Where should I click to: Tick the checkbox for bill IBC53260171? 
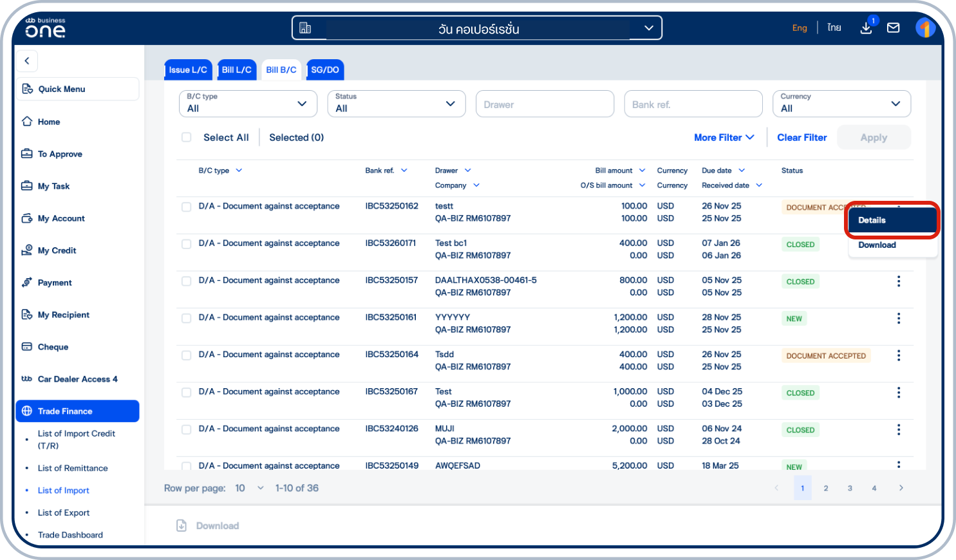click(x=187, y=244)
